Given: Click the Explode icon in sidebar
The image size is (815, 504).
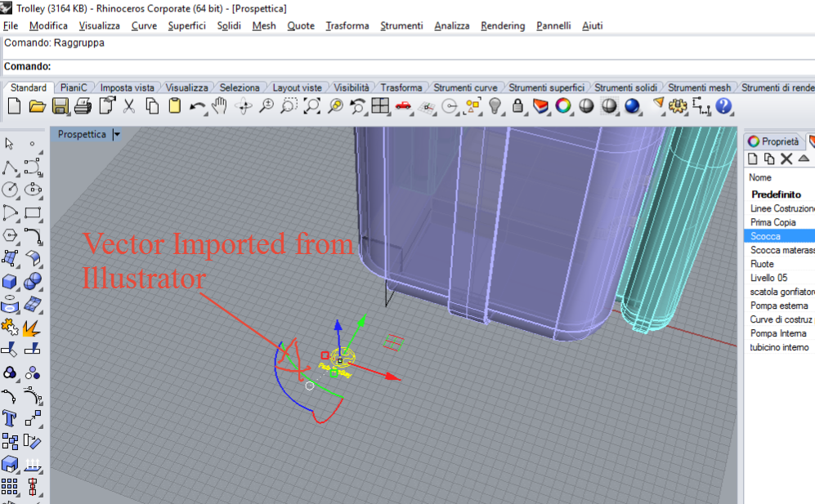Looking at the screenshot, I should click(x=32, y=328).
